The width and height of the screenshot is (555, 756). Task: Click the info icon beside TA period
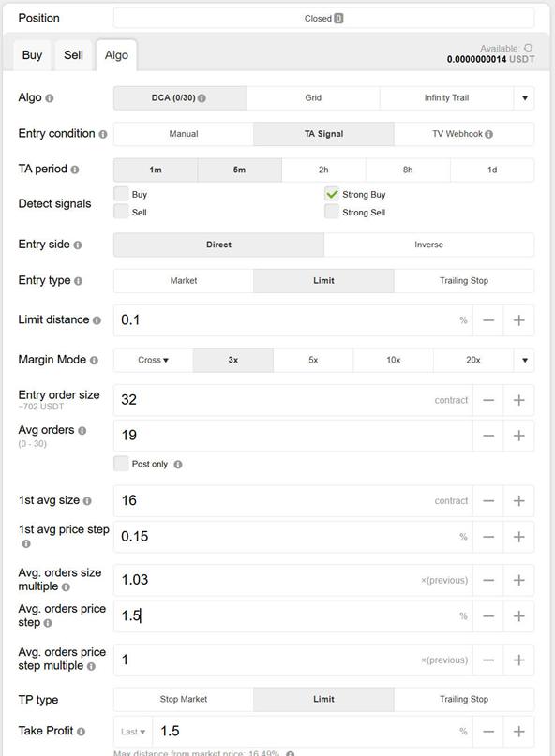click(x=75, y=170)
